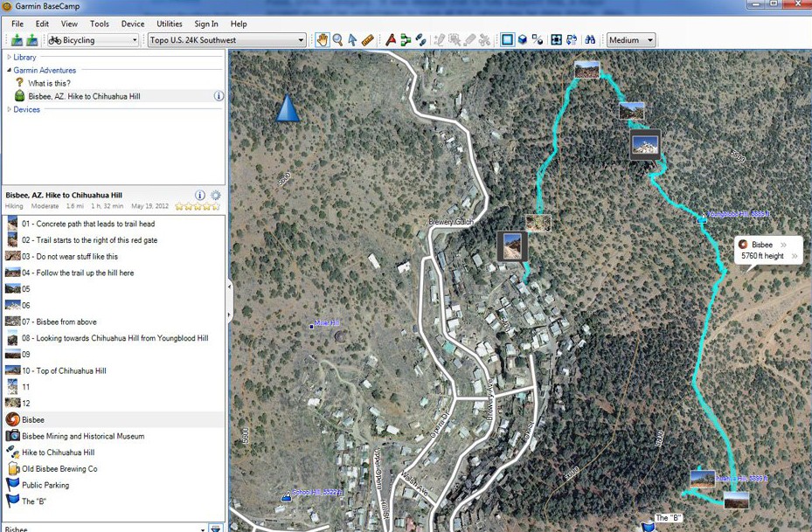
Task: Open the Topo U.S. 24K Southwest map dropdown
Action: pyautogui.click(x=226, y=40)
